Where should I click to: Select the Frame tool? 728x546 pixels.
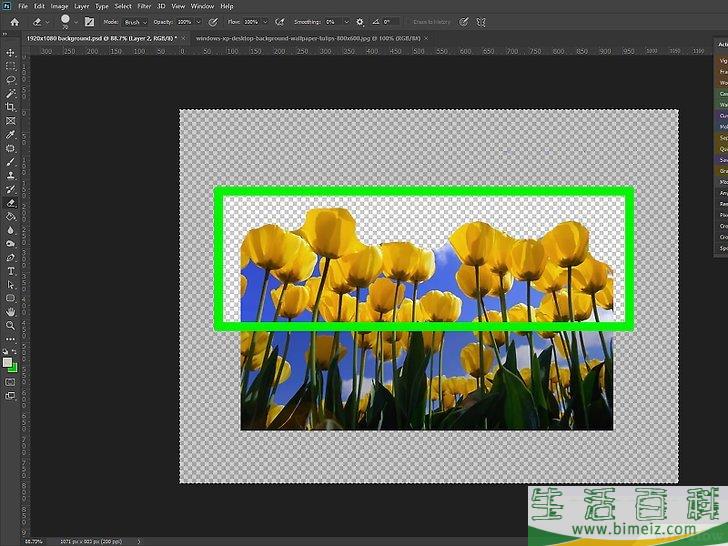click(10, 121)
